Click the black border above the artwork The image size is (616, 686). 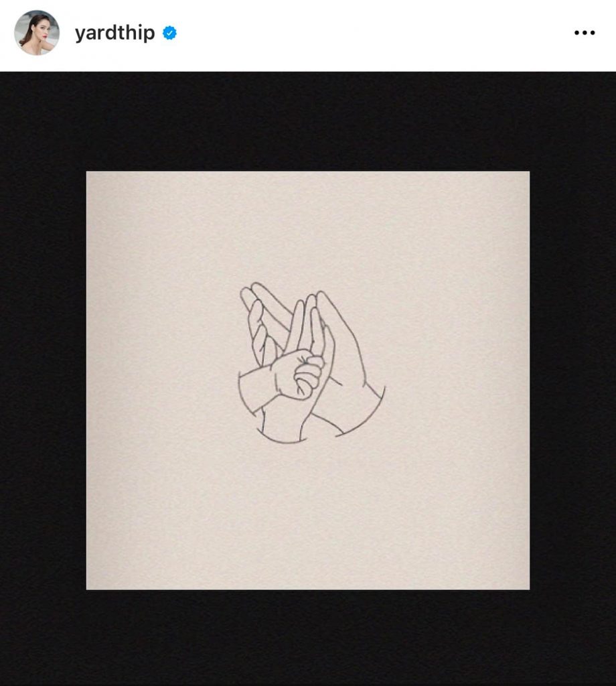coord(308,121)
